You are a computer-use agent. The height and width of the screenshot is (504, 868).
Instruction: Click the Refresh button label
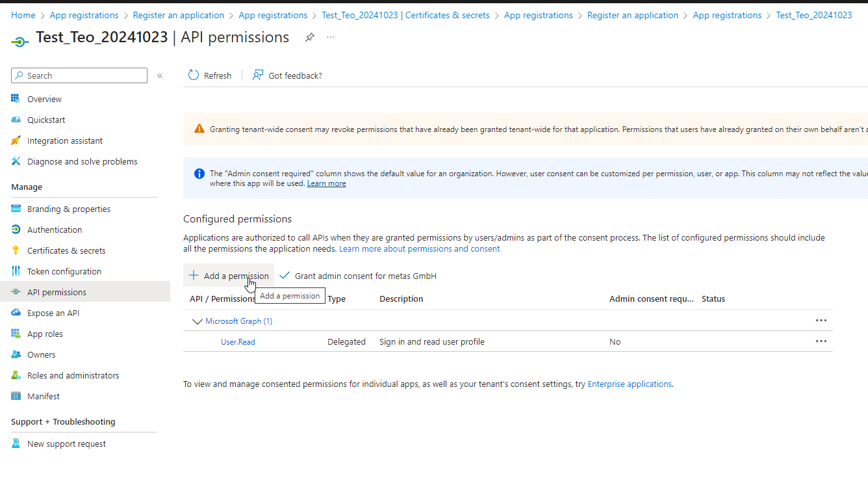218,75
